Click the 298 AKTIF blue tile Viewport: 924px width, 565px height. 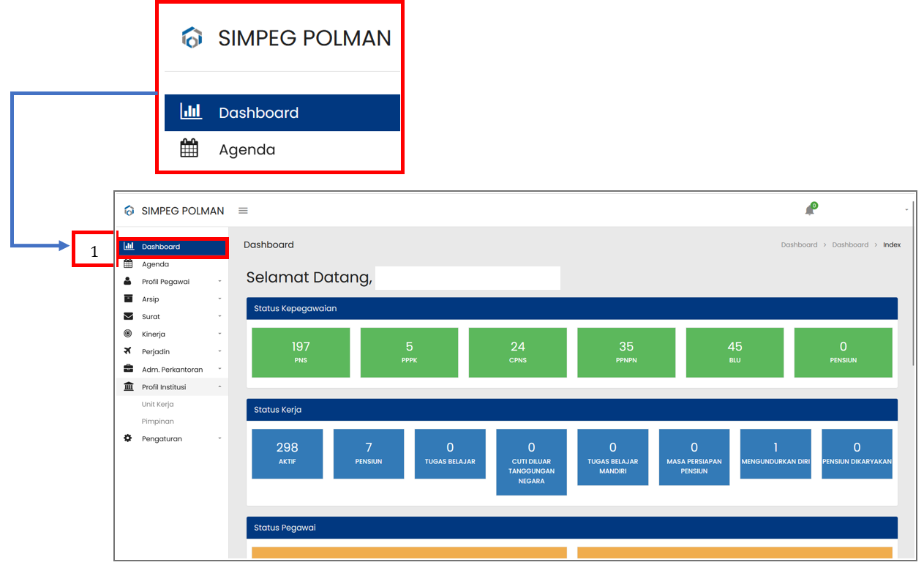(287, 453)
